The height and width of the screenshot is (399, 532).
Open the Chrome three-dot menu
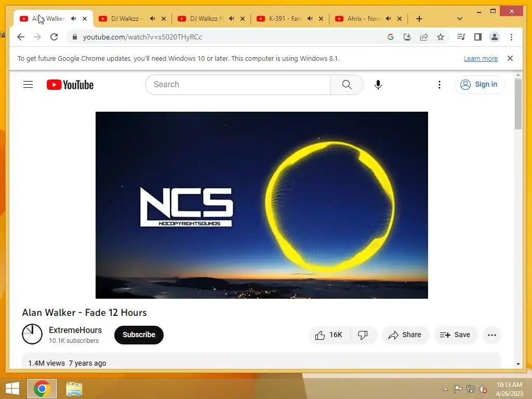(511, 37)
